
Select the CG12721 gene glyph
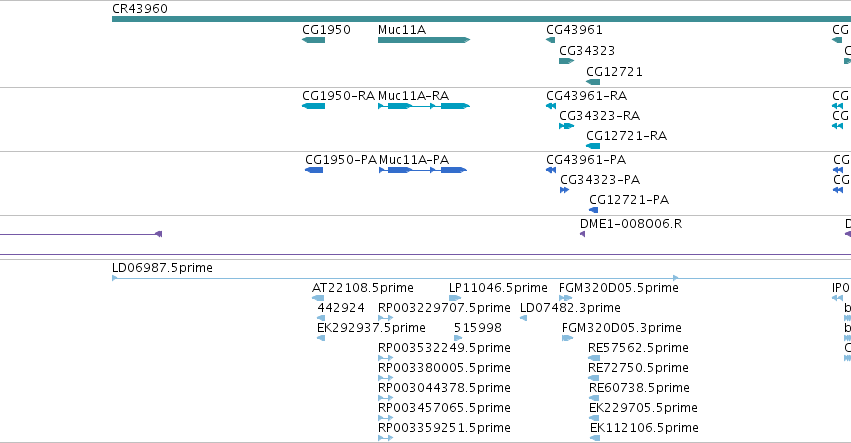[593, 82]
